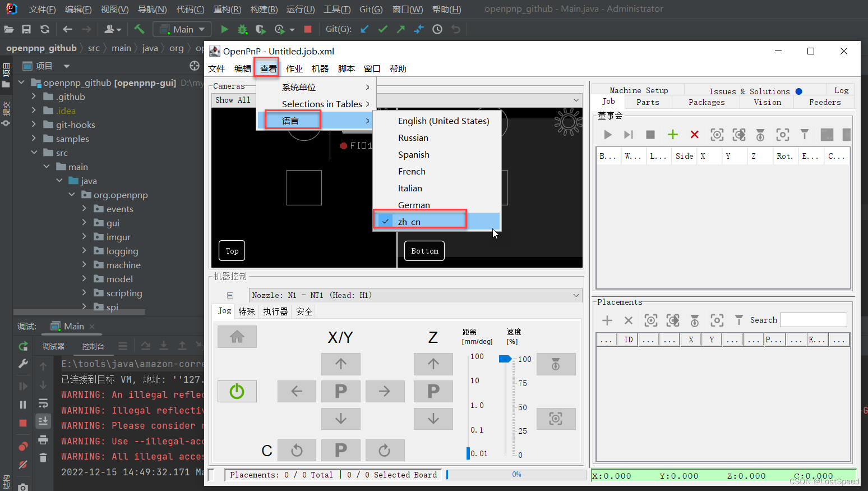Expand the git-hooks folder
868x491 pixels.
pyautogui.click(x=34, y=125)
